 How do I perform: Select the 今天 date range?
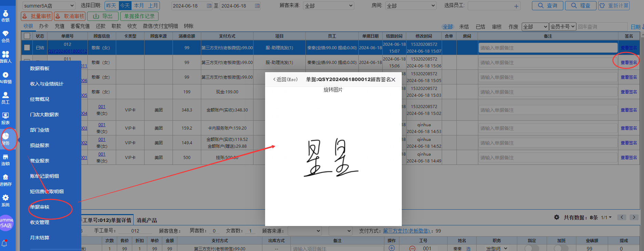point(125,6)
